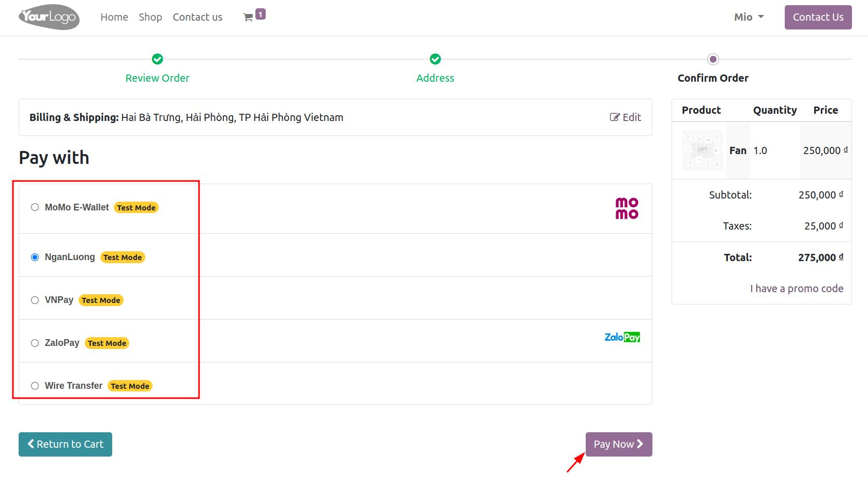Select the VNPay radio button
Screen dimensions: 868x485
point(35,300)
